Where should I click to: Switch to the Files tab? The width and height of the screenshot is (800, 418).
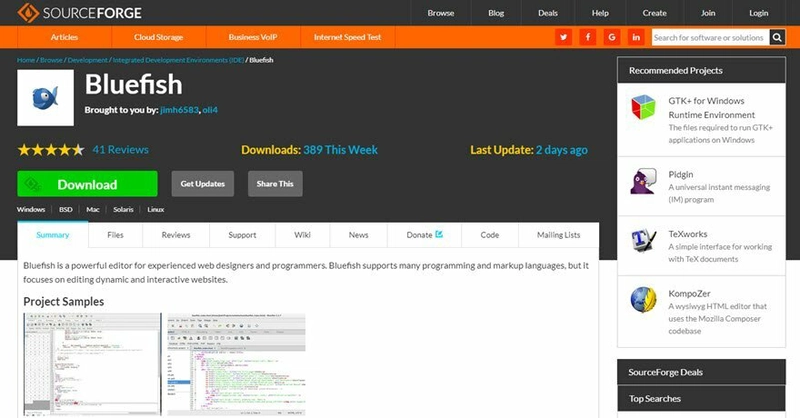[x=115, y=235]
